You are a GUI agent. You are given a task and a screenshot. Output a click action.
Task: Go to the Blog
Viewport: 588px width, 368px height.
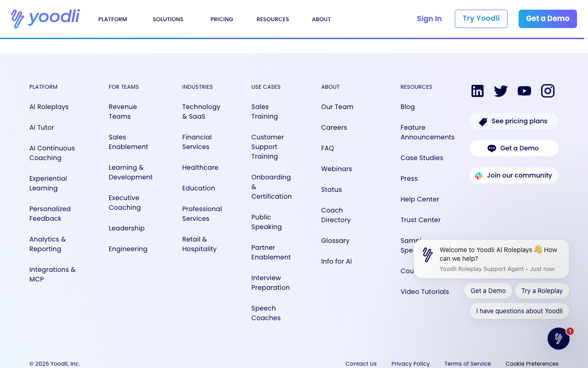tap(407, 107)
